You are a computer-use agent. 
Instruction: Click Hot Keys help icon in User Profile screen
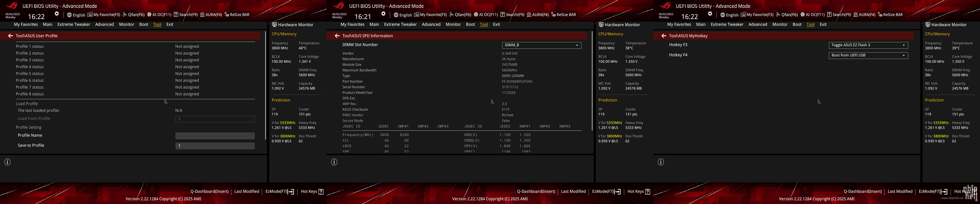pyautogui.click(x=321, y=191)
